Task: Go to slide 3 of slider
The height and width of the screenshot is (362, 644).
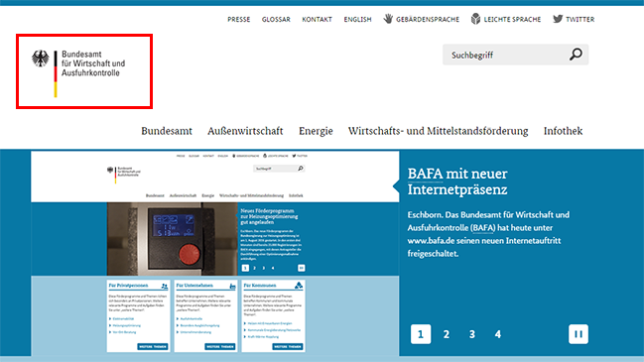Action: (x=472, y=334)
